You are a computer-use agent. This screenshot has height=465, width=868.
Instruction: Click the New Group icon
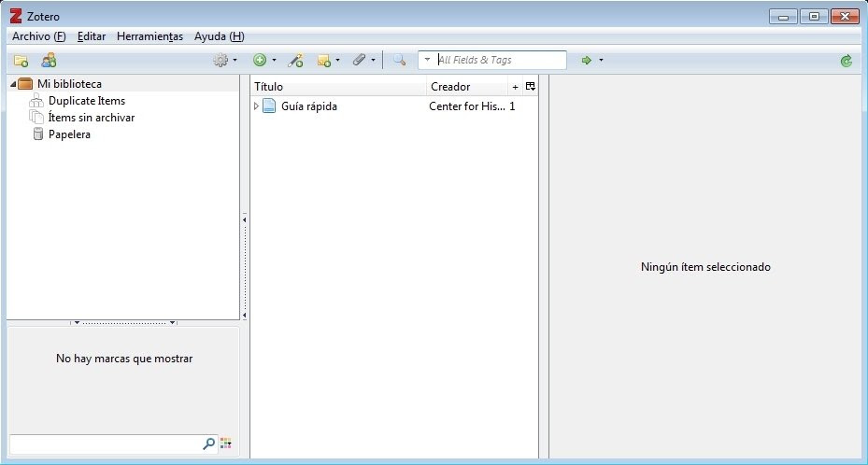coord(49,61)
